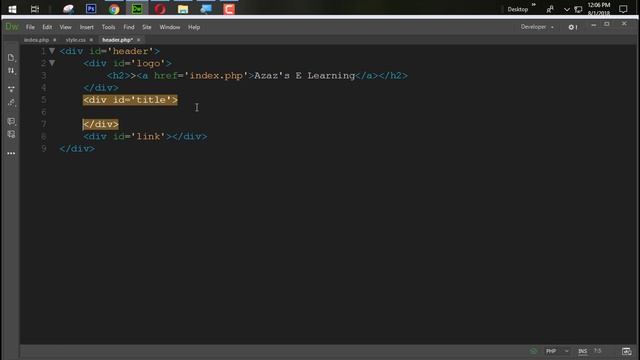Screen dimensions: 640x360
Task: Open the Find menu
Action: tap(129, 27)
